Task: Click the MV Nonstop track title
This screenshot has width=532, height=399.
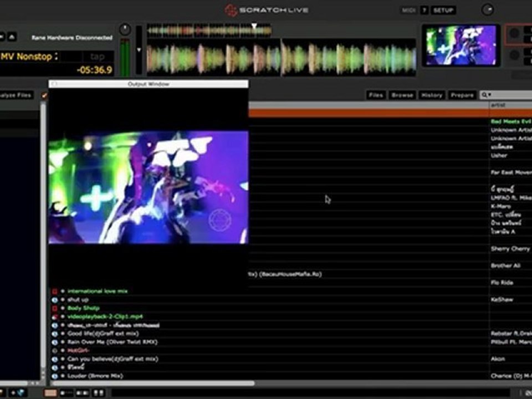Action: point(27,57)
